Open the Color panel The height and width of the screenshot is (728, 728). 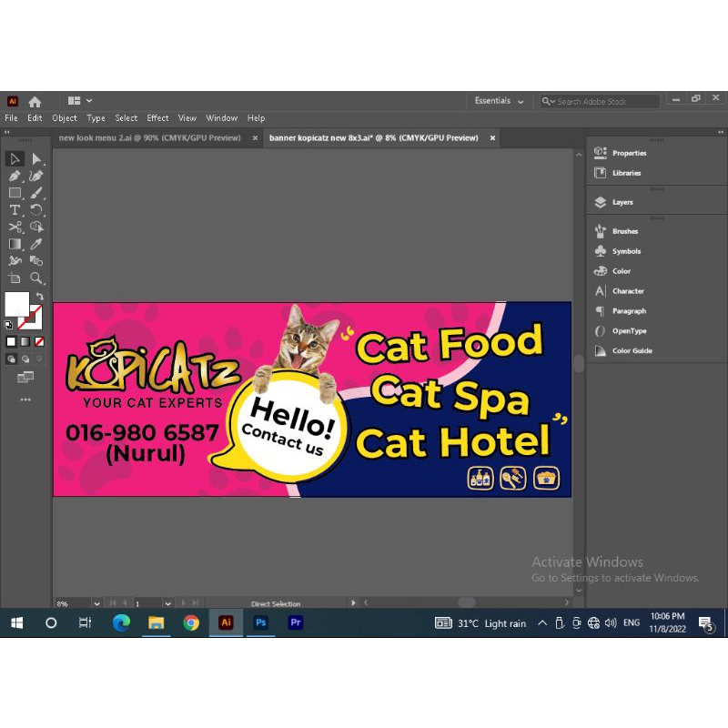pyautogui.click(x=612, y=271)
